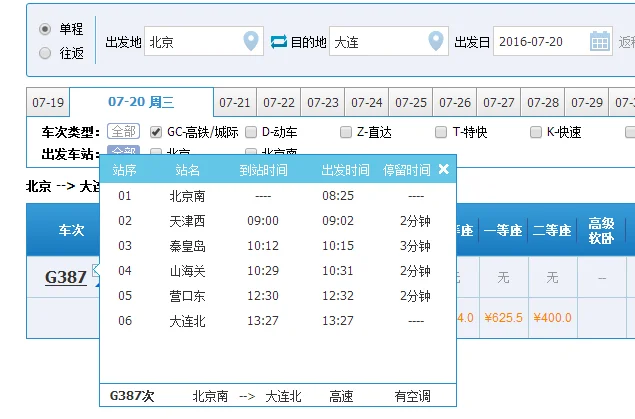Switch to the 07-19 date tab
This screenshot has width=635, height=419.
[48, 102]
